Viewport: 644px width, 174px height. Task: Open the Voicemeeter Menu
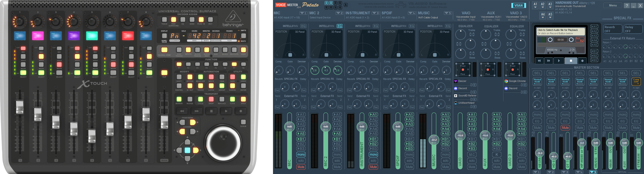(x=613, y=5)
